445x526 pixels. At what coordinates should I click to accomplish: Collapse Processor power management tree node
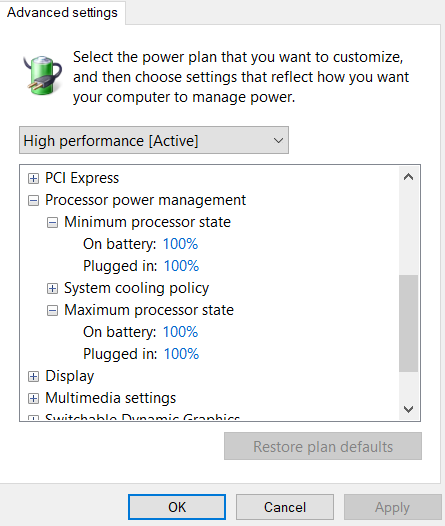[33, 201]
